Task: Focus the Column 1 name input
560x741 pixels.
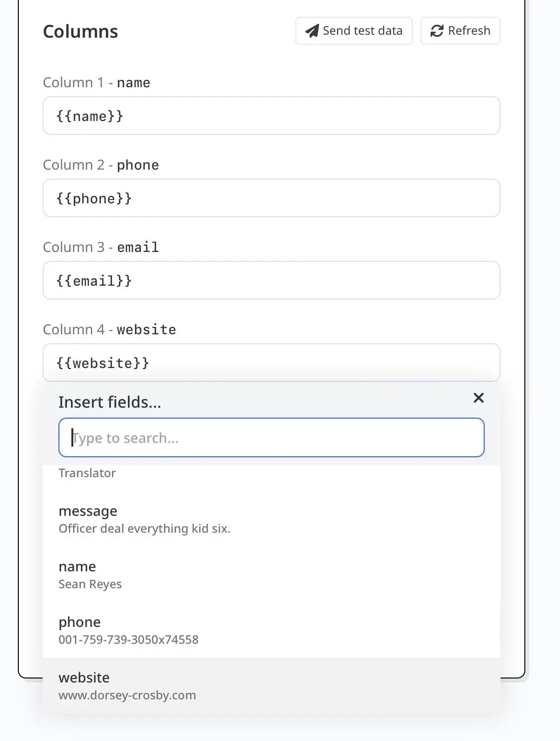Action: [x=271, y=116]
